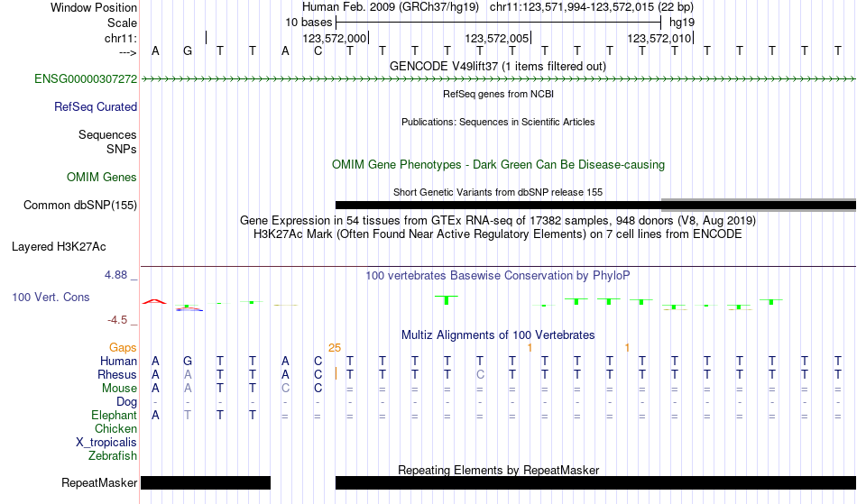Viewport: 857px width, 504px height.
Task: Click the 123,572,005 ruler position
Action: pos(496,38)
